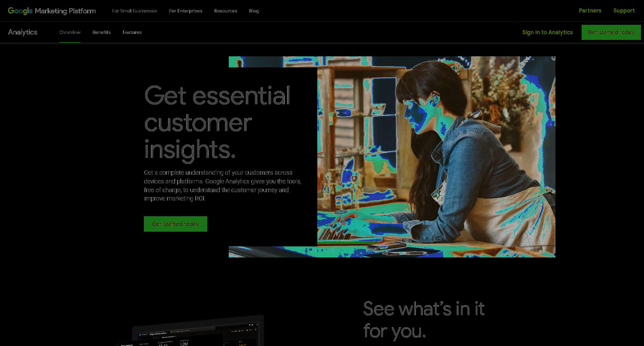Open the For Small Businesses menu

(135, 11)
